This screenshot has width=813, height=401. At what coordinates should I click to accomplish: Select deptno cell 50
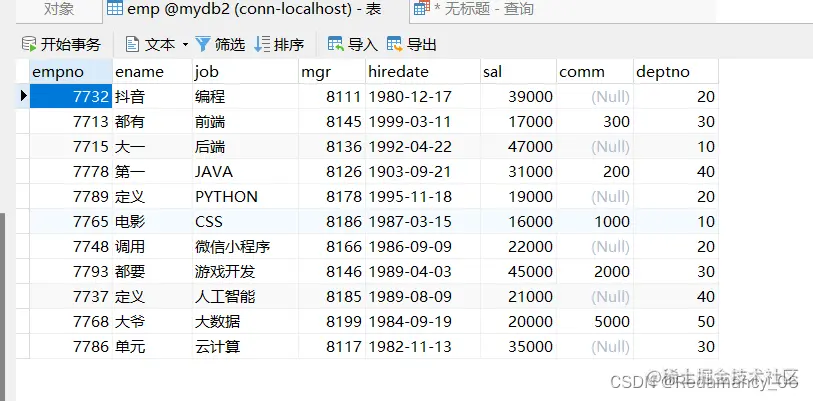click(676, 322)
